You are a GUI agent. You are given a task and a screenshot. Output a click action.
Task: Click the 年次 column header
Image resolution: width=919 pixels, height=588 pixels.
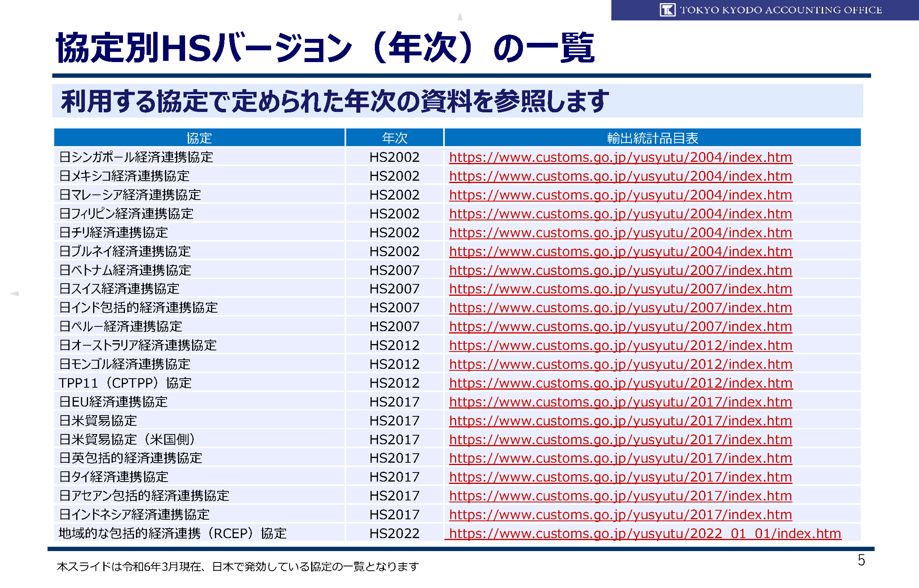pyautogui.click(x=394, y=138)
